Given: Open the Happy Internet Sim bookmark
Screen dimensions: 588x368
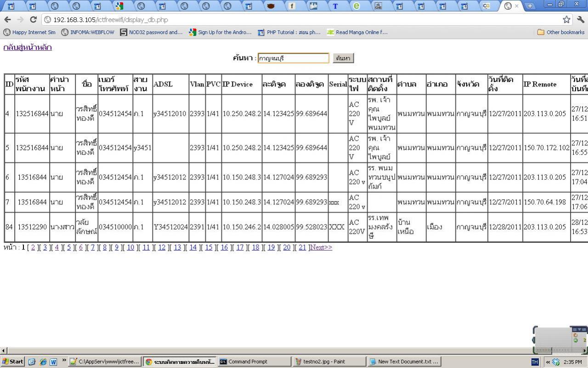Looking at the screenshot, I should click(29, 32).
